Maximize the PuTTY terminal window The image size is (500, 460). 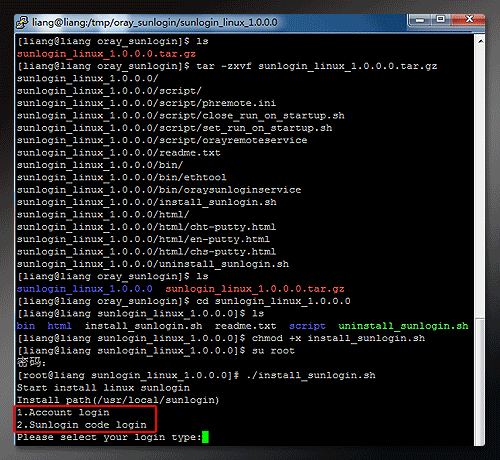click(x=440, y=20)
